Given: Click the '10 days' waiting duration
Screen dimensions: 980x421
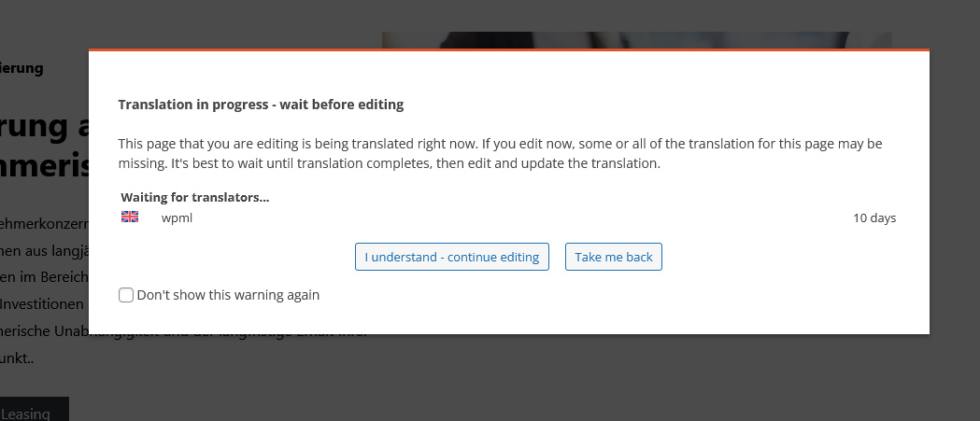Looking at the screenshot, I should pyautogui.click(x=873, y=218).
